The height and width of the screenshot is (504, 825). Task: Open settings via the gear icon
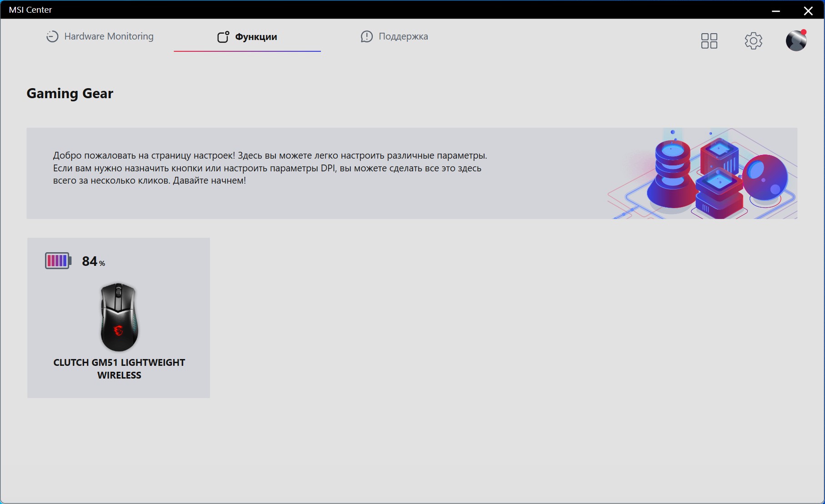pos(753,41)
